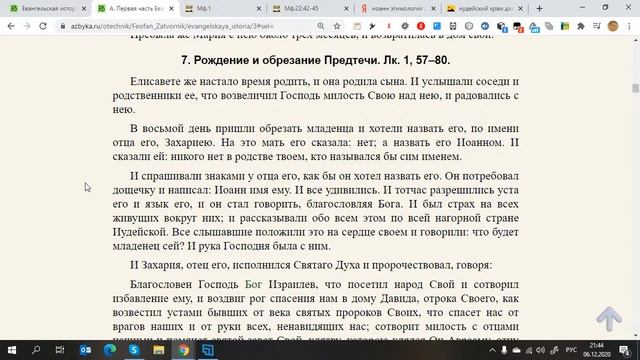Open a new browser tab
This screenshot has width=640, height=360.
click(x=539, y=8)
